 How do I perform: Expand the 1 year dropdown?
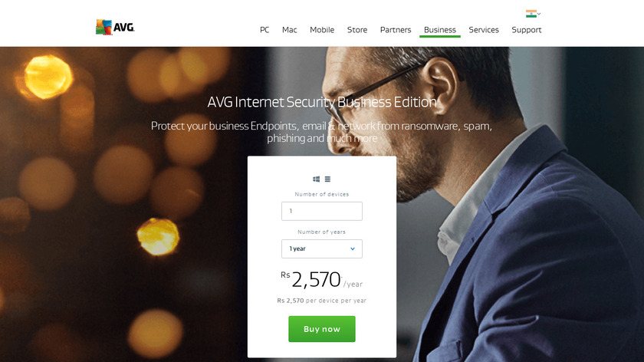click(x=322, y=249)
